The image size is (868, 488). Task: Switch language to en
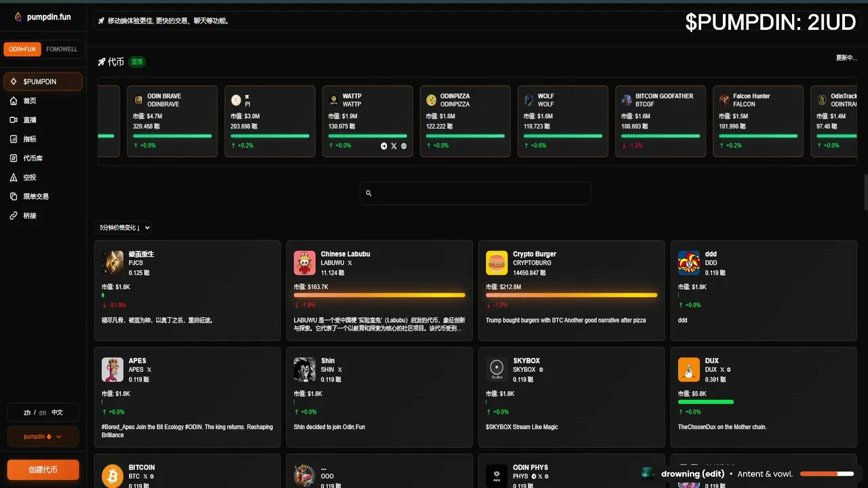43,412
